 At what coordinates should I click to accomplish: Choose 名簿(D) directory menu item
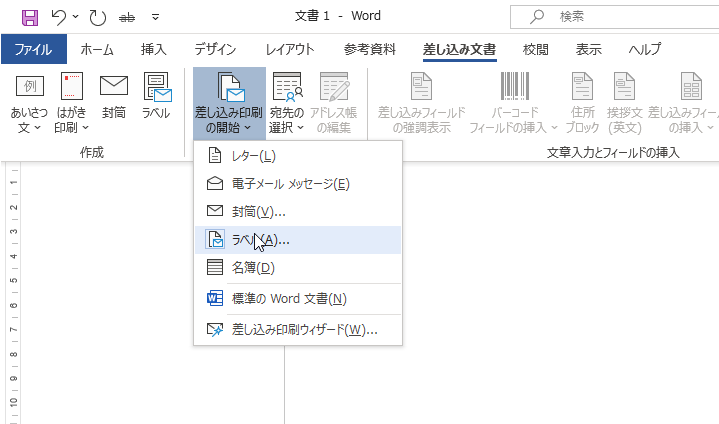pos(298,267)
